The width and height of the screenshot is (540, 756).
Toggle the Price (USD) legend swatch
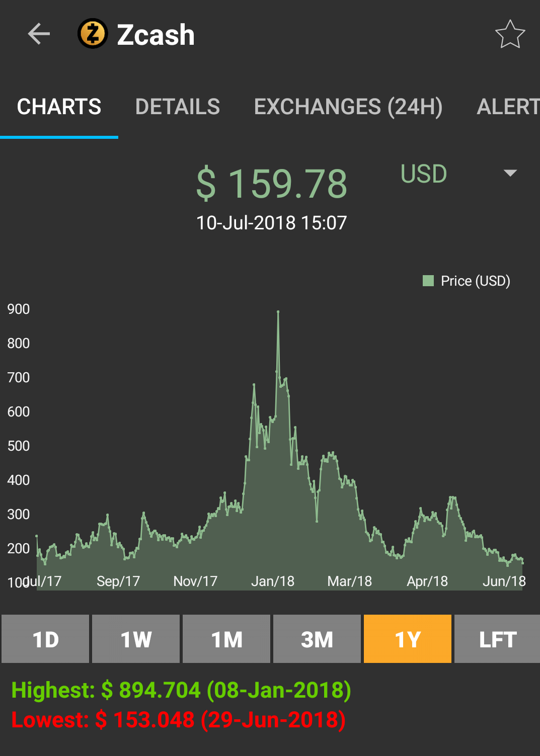point(428,281)
